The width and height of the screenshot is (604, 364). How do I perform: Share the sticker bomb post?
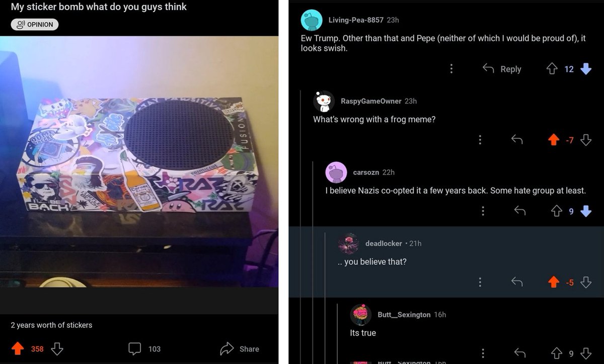(x=240, y=348)
